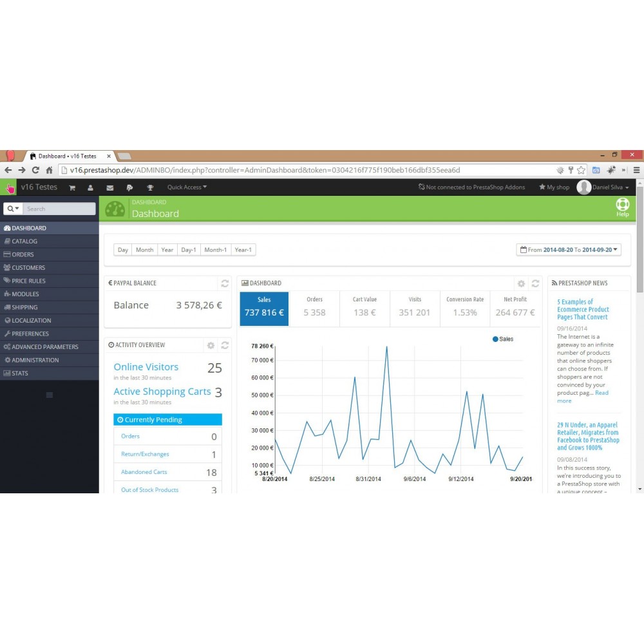644x644 pixels.
Task: Open the Return/Exchanges link
Action: point(145,454)
